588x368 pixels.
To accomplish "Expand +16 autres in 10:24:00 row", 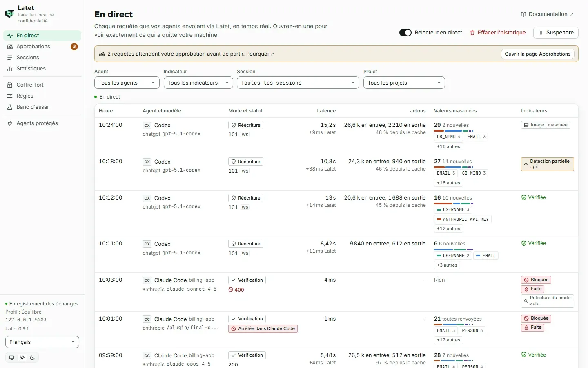I will 448,146.
